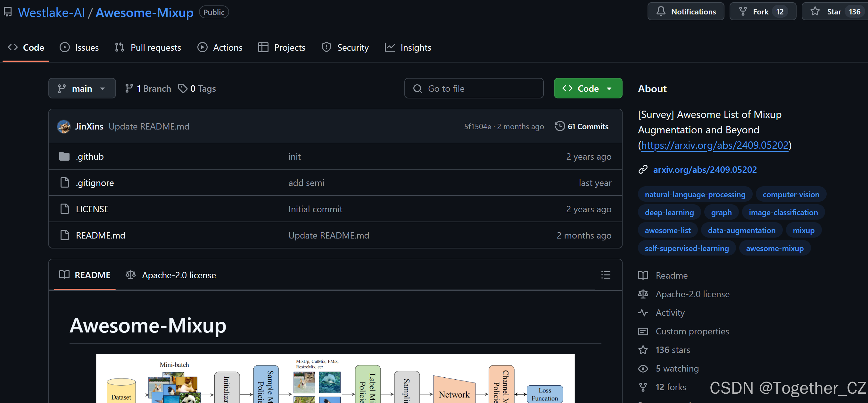Viewport: 868px width, 403px height.
Task: Select the data-augmentation topic tag
Action: (741, 230)
